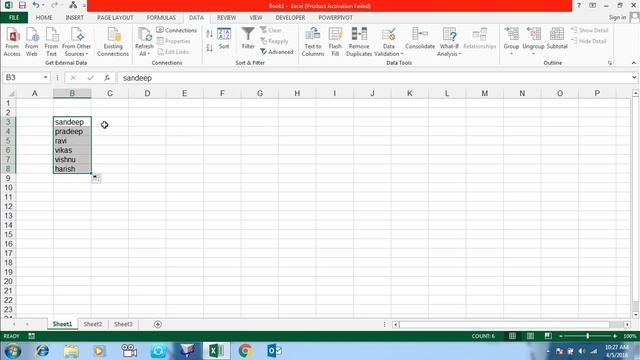Import data From Text
This screenshot has height=360, width=640.
51,42
